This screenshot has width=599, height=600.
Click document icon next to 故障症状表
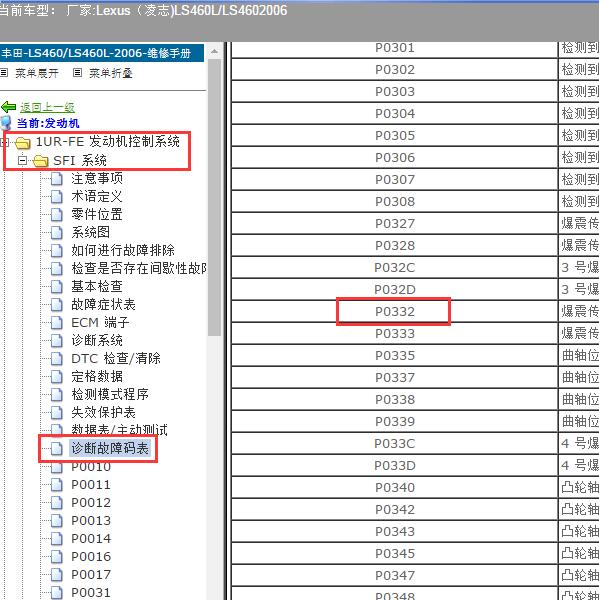click(x=57, y=305)
